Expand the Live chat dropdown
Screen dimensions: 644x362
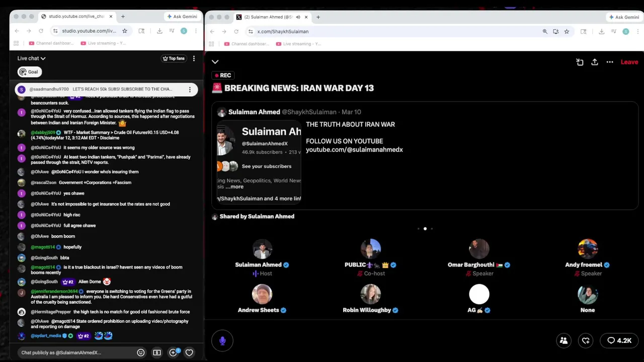click(x=31, y=58)
